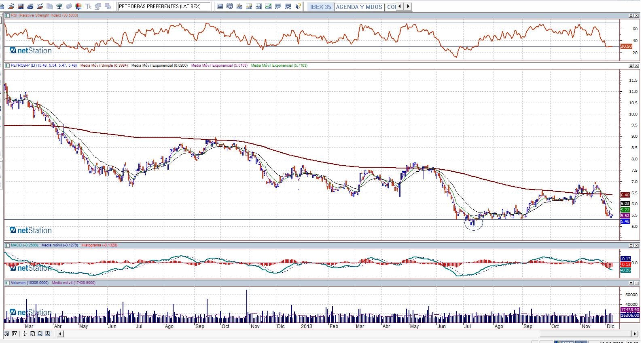Click the volume Media móvil (17438.9000) legend
The image size is (644, 343).
pos(74,283)
